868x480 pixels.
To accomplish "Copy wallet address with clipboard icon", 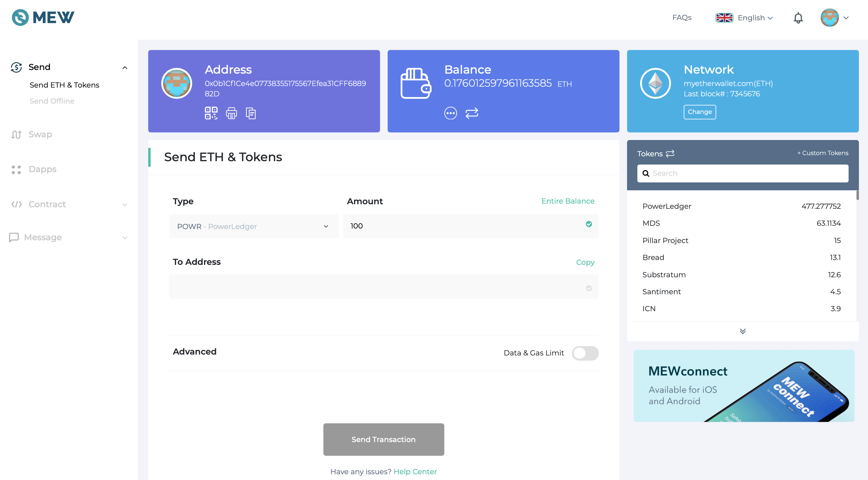I will click(251, 113).
